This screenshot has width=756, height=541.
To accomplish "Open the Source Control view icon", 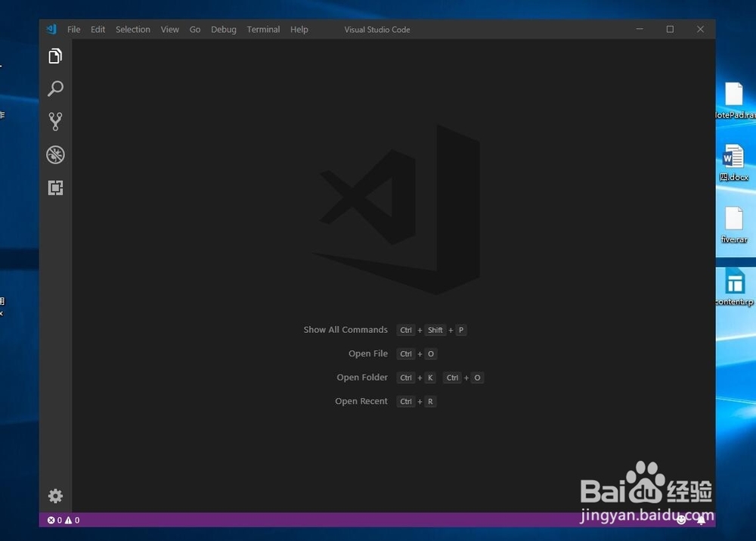I will point(55,122).
